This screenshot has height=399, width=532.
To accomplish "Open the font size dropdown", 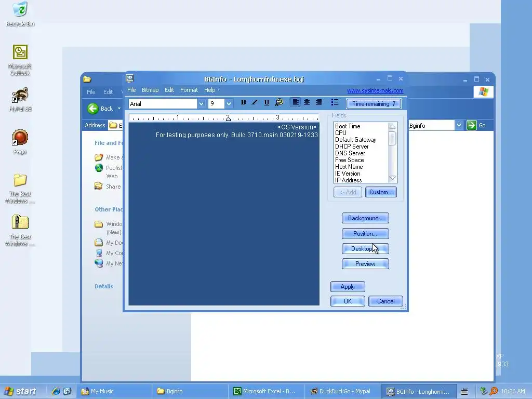I will [229, 104].
